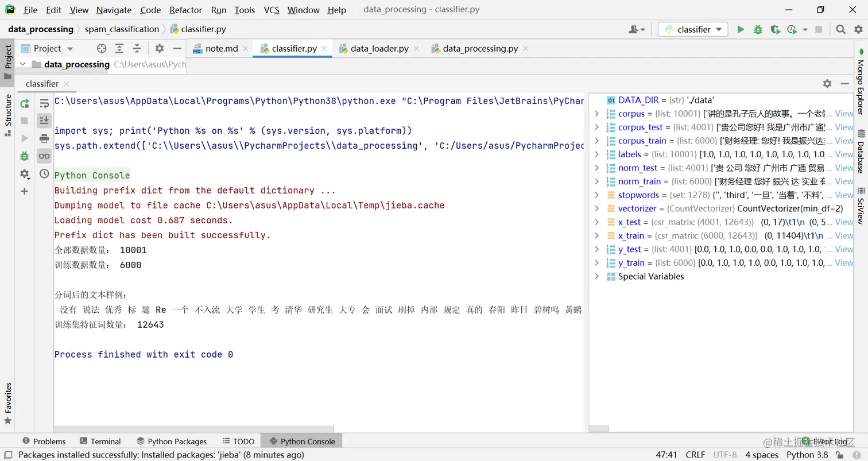Toggle scroll to end of console

44,121
